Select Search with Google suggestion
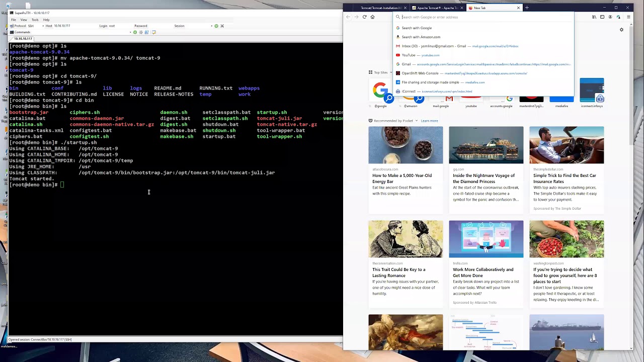Screen dimensions: 644x362 point(484,28)
